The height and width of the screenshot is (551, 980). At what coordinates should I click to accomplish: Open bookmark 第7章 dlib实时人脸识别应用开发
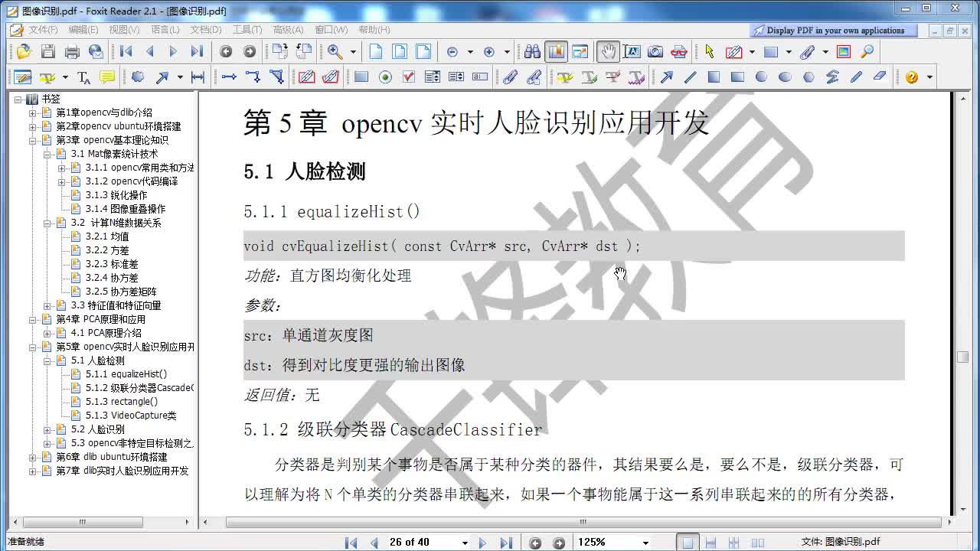pyautogui.click(x=122, y=471)
